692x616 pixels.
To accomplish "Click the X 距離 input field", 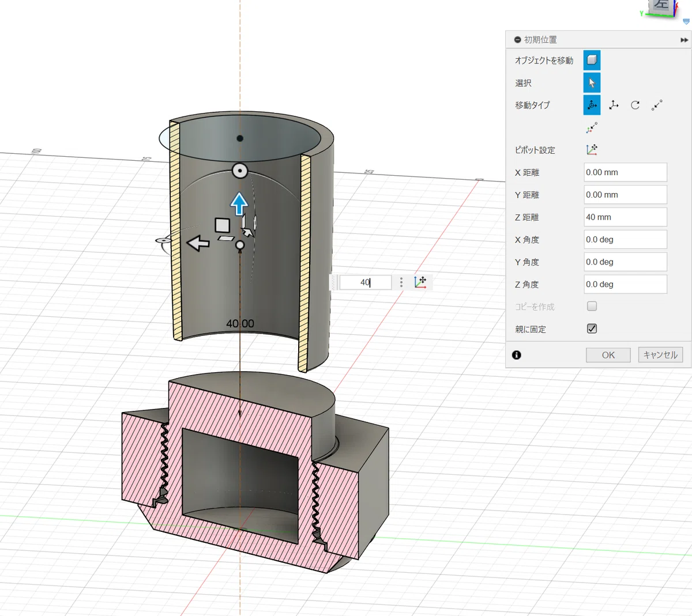I will pyautogui.click(x=625, y=172).
